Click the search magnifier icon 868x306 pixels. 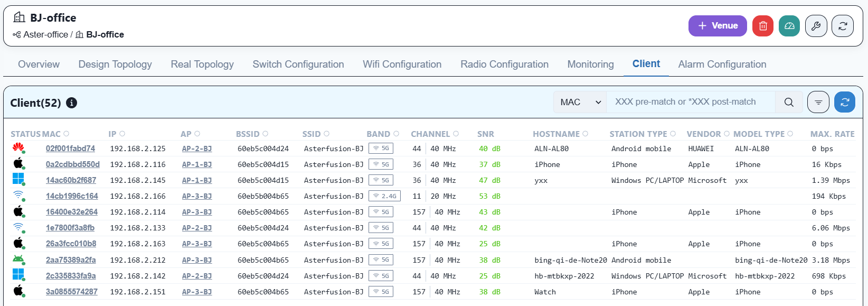pos(789,102)
